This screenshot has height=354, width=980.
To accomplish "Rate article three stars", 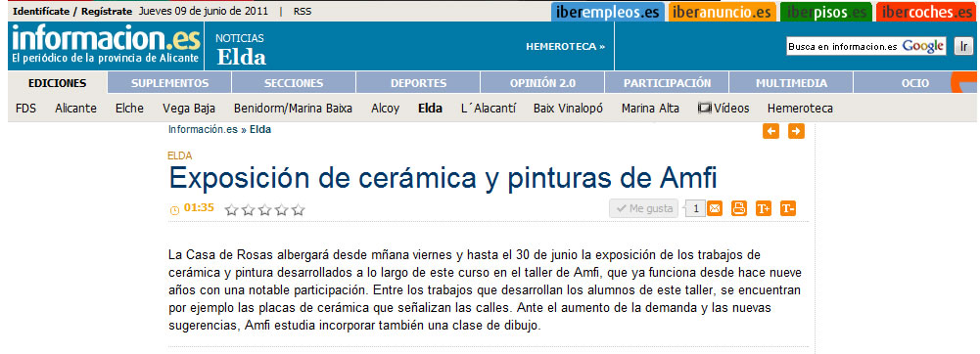I will [265, 210].
